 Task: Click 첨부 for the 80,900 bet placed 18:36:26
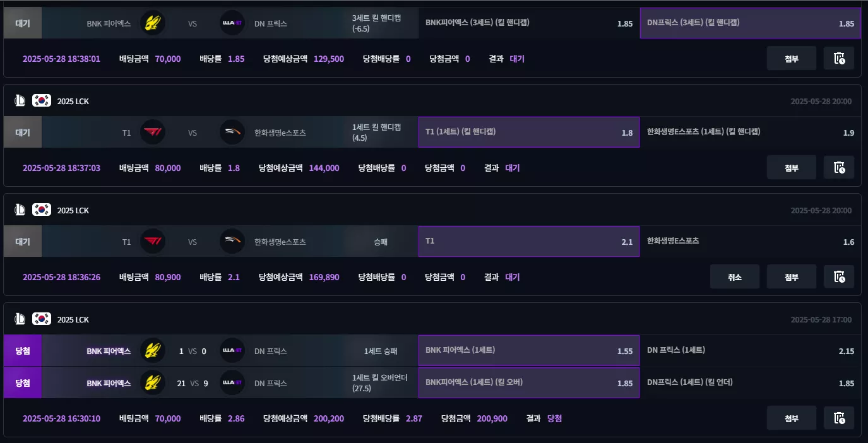792,276
